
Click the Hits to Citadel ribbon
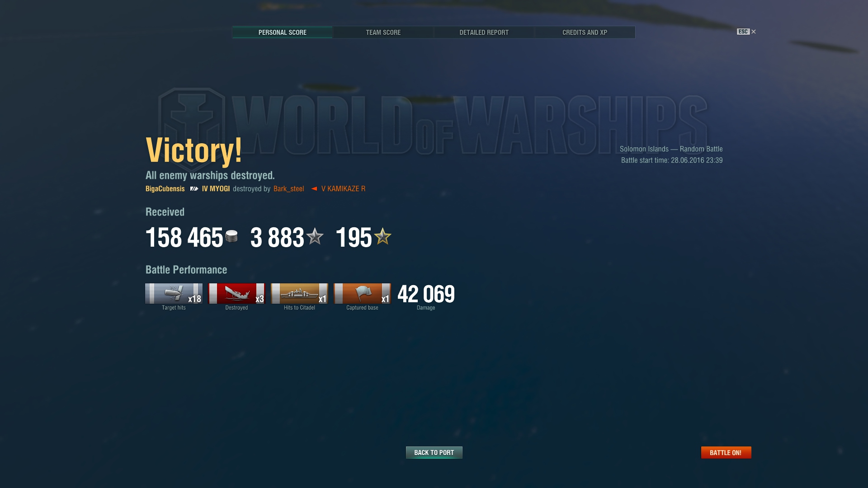coord(299,294)
